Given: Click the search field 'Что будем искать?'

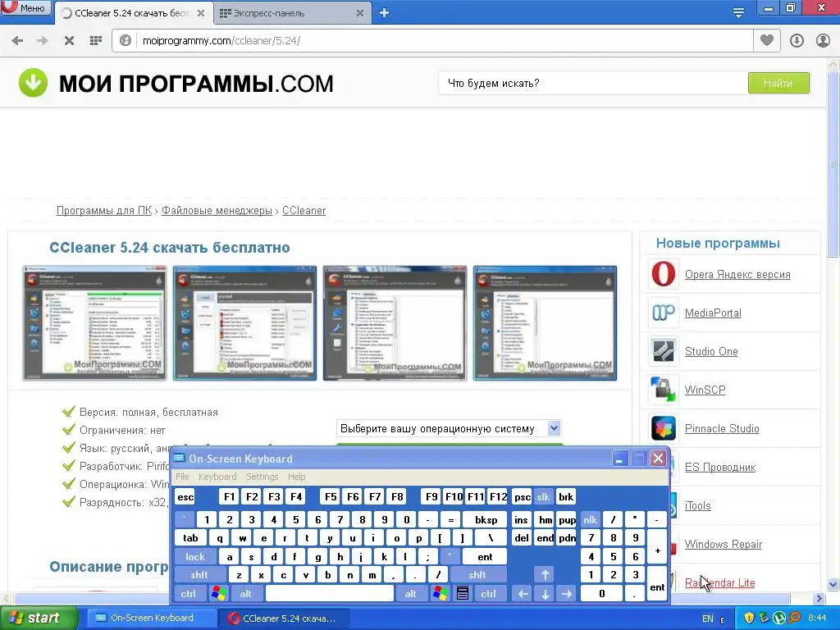Looking at the screenshot, I should tap(593, 83).
